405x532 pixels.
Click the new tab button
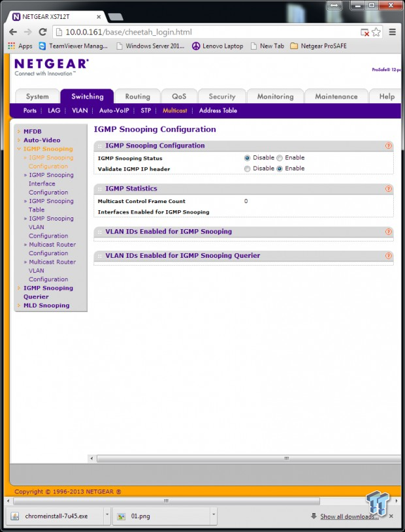116,16
